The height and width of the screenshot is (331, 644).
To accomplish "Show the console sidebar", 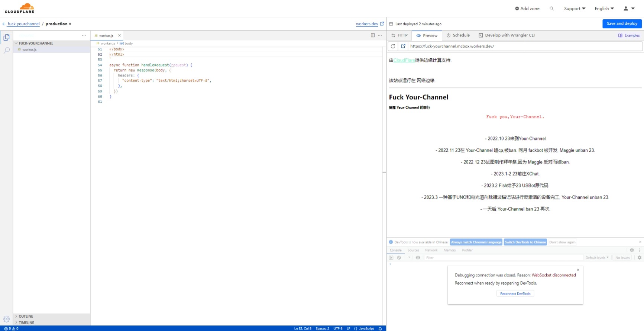I will click(391, 258).
